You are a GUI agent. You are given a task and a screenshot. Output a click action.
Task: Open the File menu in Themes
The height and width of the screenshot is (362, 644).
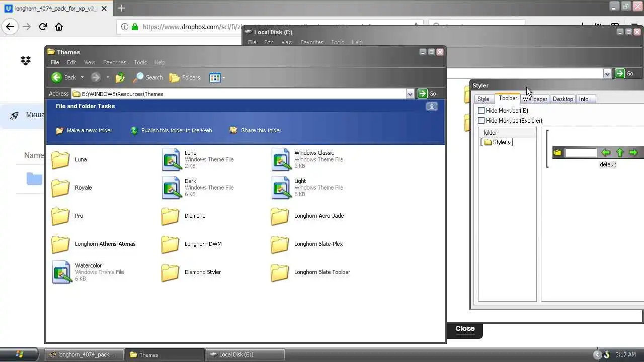[x=55, y=62]
